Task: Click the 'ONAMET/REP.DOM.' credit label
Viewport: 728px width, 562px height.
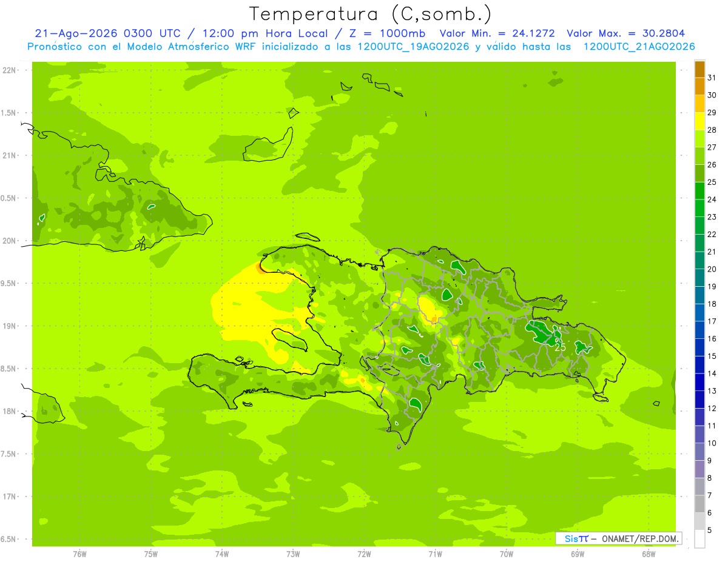Action: [640, 538]
